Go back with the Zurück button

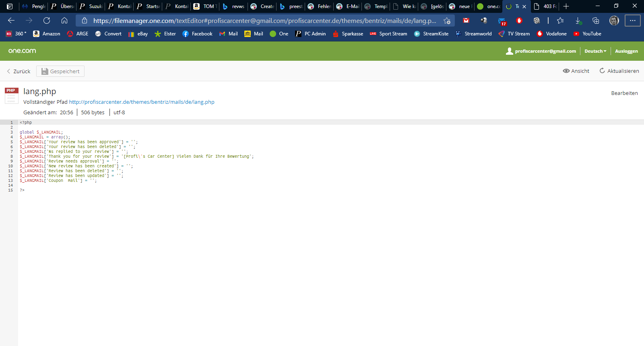[19, 71]
